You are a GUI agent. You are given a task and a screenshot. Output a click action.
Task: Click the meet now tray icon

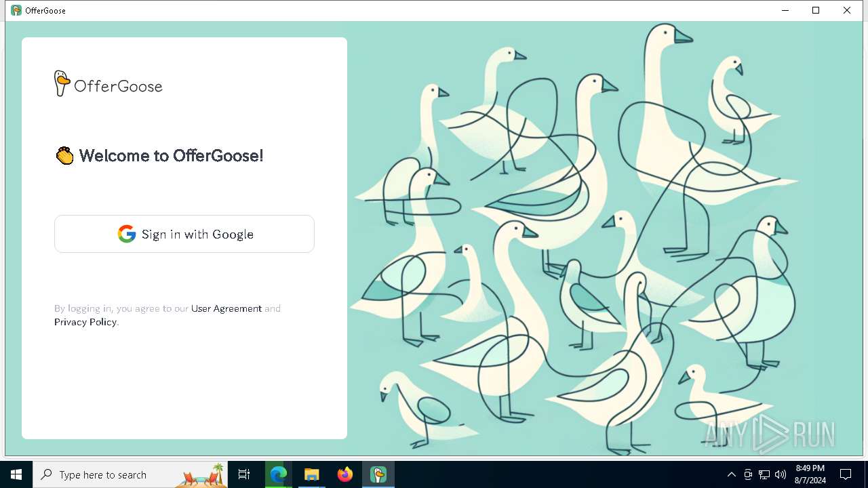click(x=748, y=474)
